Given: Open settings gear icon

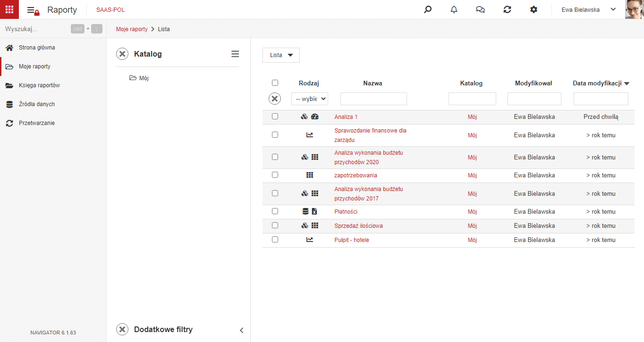Looking at the screenshot, I should [534, 9].
